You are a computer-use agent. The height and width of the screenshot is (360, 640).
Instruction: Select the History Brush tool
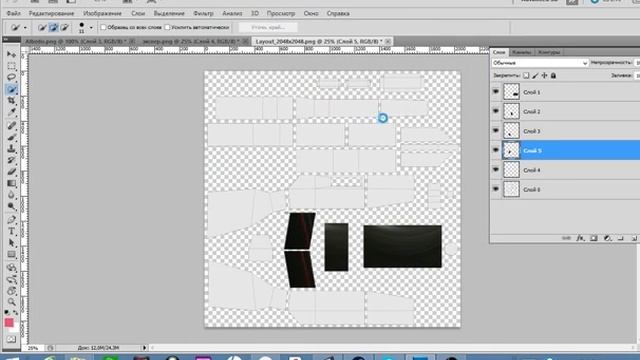point(11,160)
